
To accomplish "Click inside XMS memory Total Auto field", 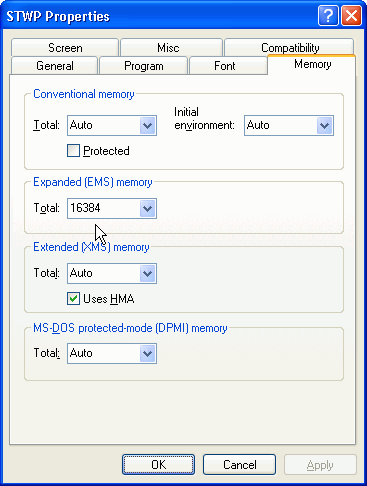I will point(104,274).
